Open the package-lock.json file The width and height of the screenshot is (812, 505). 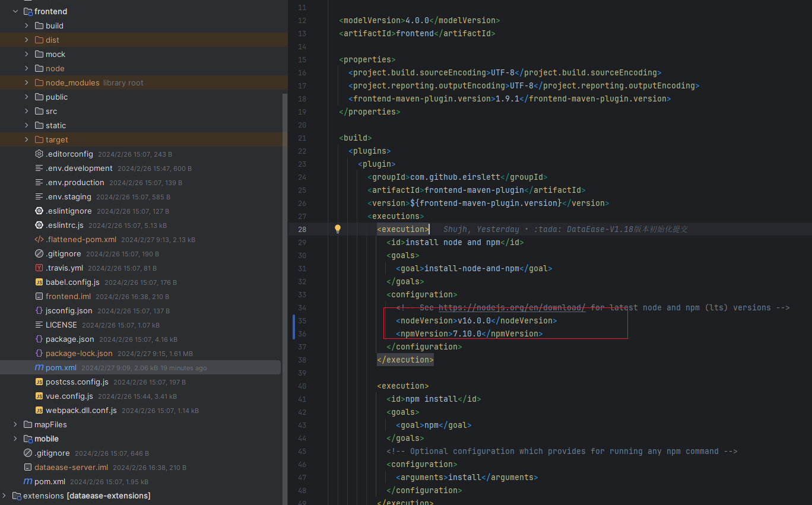point(79,353)
